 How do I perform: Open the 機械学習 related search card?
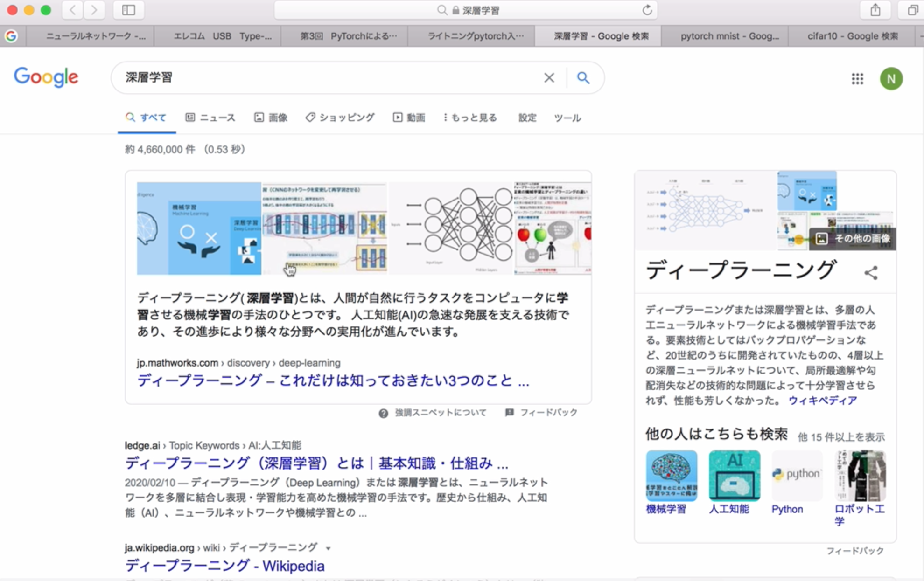[671, 483]
